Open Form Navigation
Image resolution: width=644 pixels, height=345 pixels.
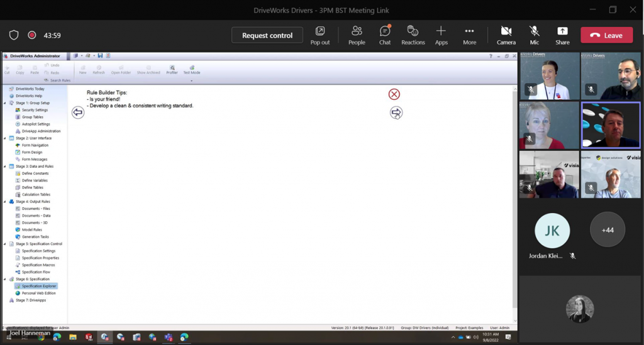tap(31, 145)
